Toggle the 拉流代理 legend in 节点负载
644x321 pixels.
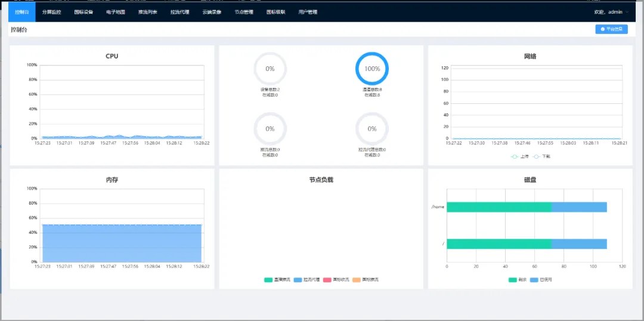307,280
